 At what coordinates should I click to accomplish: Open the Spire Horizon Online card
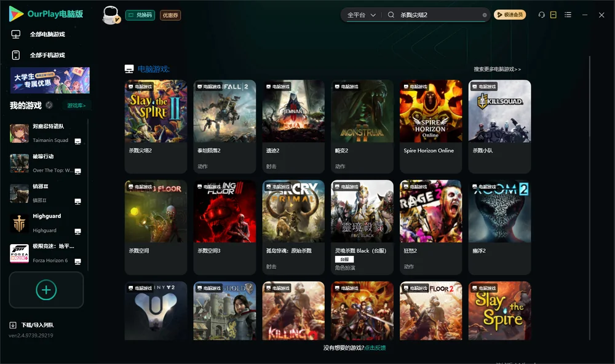431,126
